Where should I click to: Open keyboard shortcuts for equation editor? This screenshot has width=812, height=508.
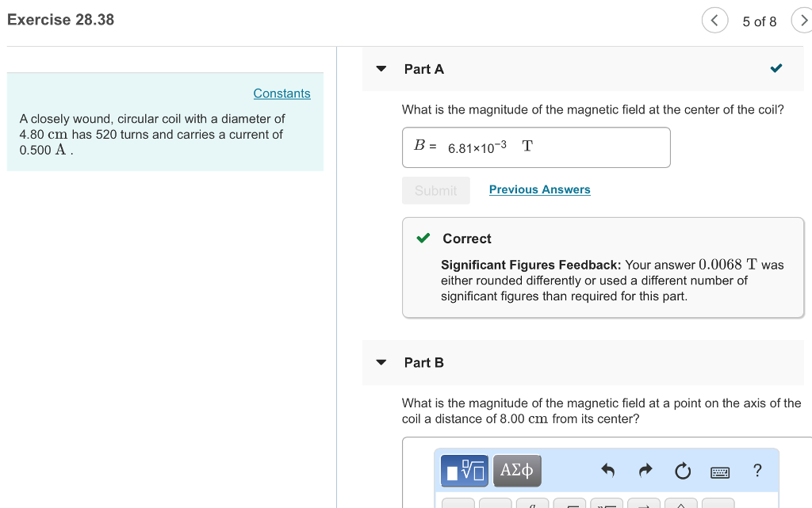pyautogui.click(x=720, y=472)
